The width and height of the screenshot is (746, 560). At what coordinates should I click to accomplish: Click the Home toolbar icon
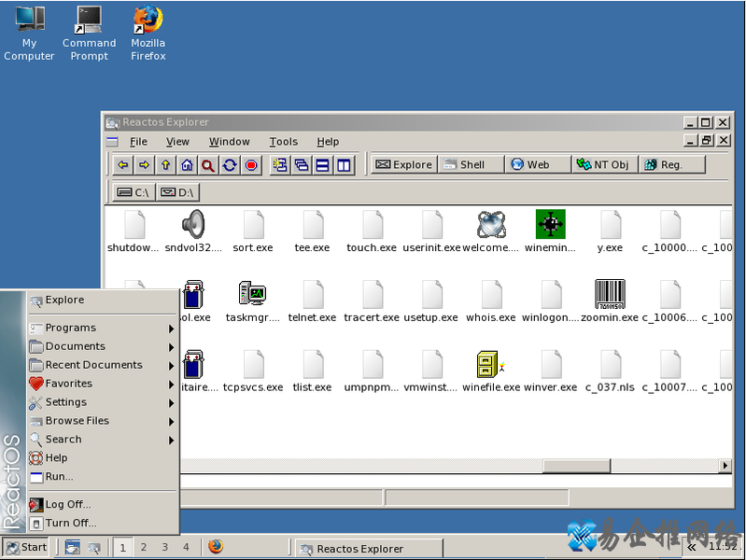point(187,165)
